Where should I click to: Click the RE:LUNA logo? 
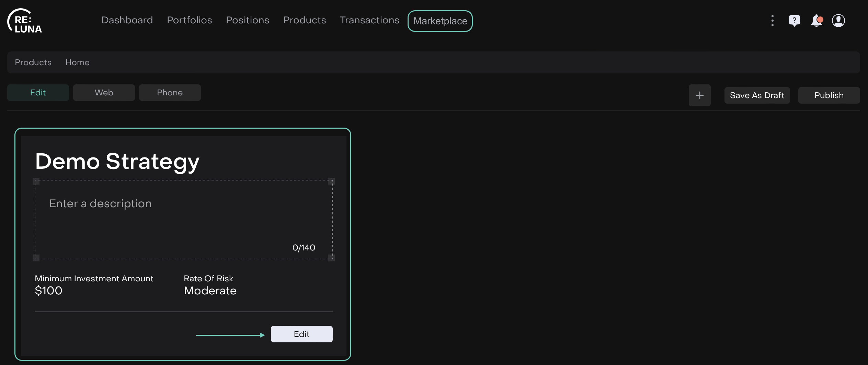point(25,21)
